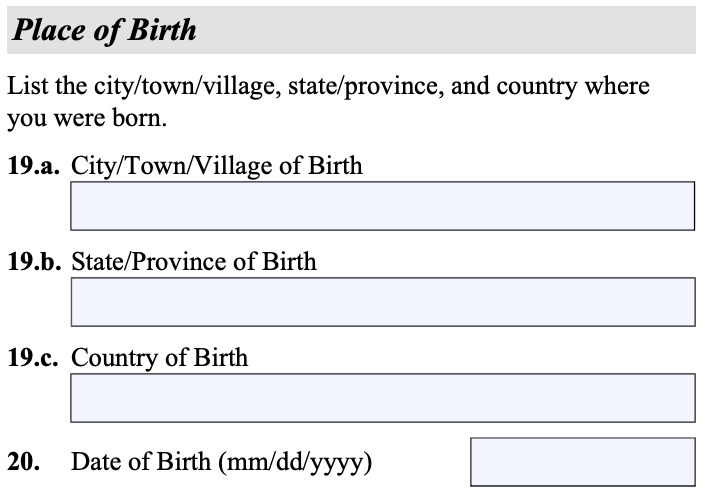Click the "City/Town/Village of Birth" label text
Viewport: 708px width, 496px height.
[217, 166]
